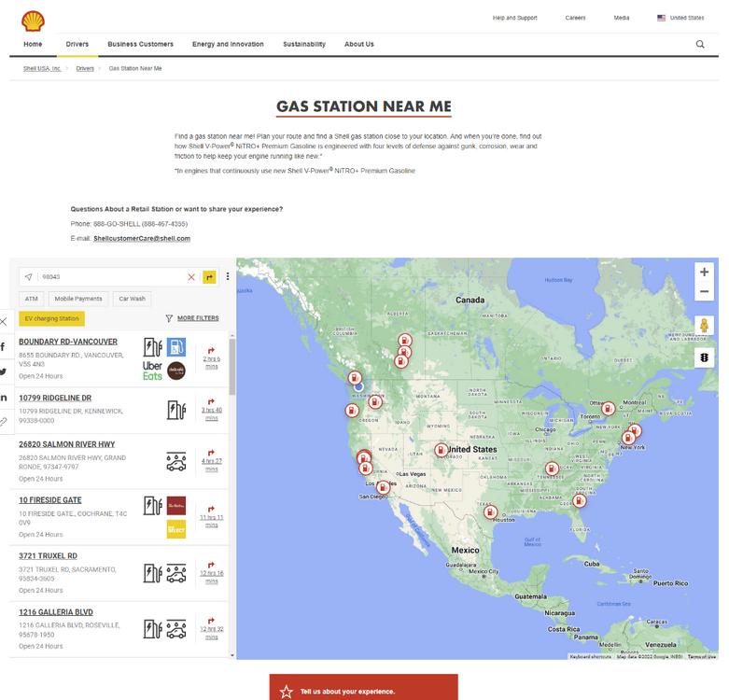Image resolution: width=729 pixels, height=700 pixels.
Task: Zoom out on the map
Action: [704, 292]
